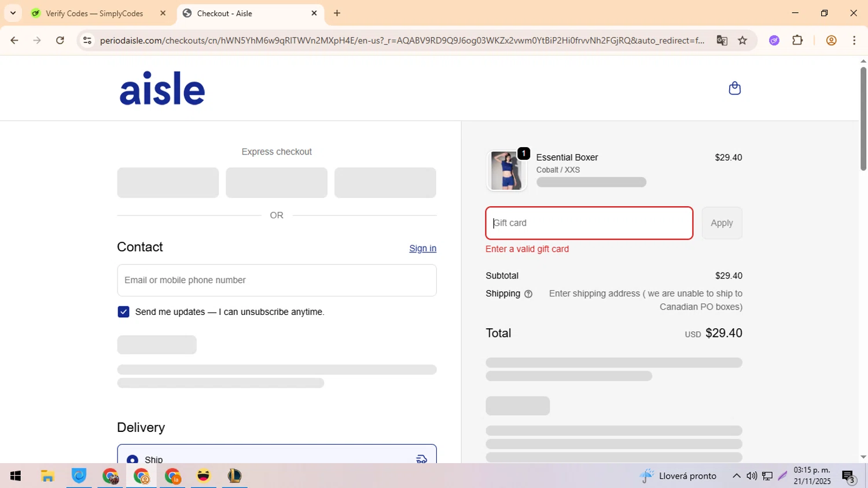
Task: Show hidden system tray icons
Action: (736, 476)
